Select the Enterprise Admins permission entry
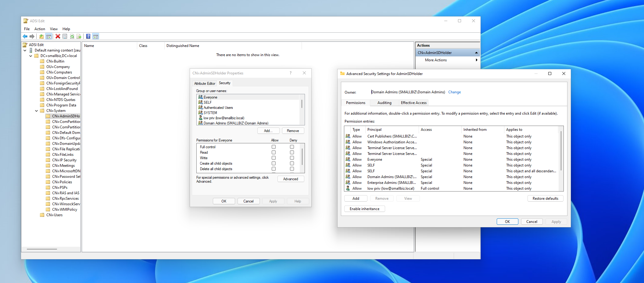644x283 pixels. 451,183
